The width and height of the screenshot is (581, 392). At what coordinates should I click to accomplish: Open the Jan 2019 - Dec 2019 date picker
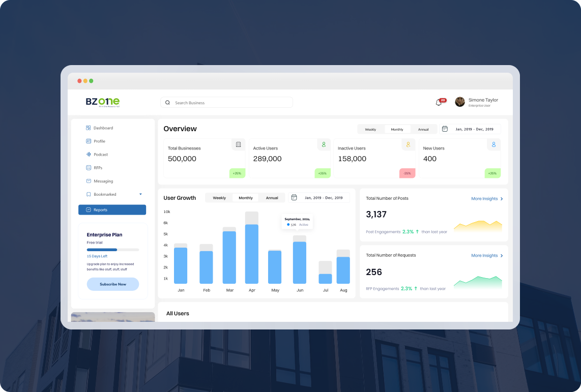click(x=470, y=129)
